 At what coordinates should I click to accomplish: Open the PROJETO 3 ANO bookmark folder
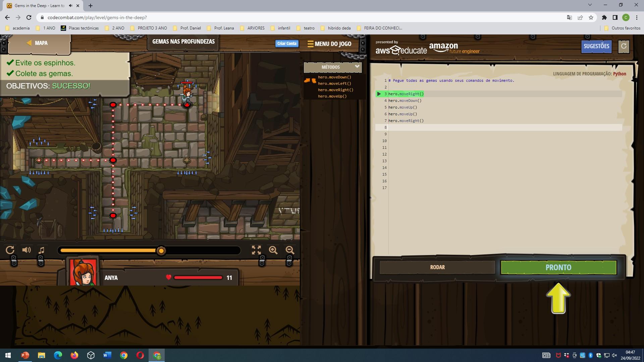149,28
